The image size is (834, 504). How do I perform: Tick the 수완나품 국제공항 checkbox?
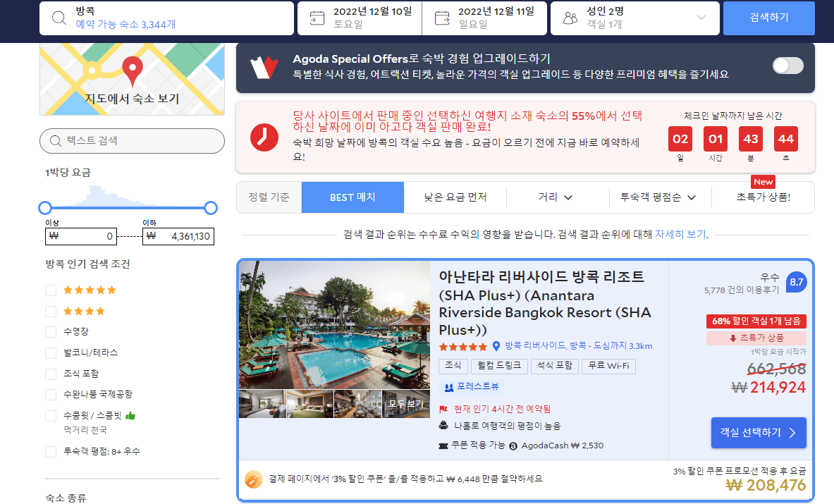[x=51, y=395]
